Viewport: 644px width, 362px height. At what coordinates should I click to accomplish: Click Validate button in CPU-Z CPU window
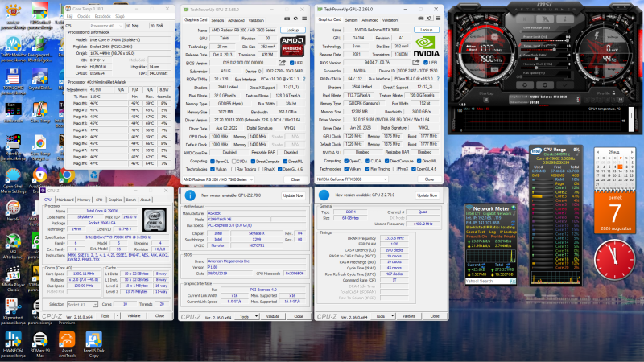134,315
